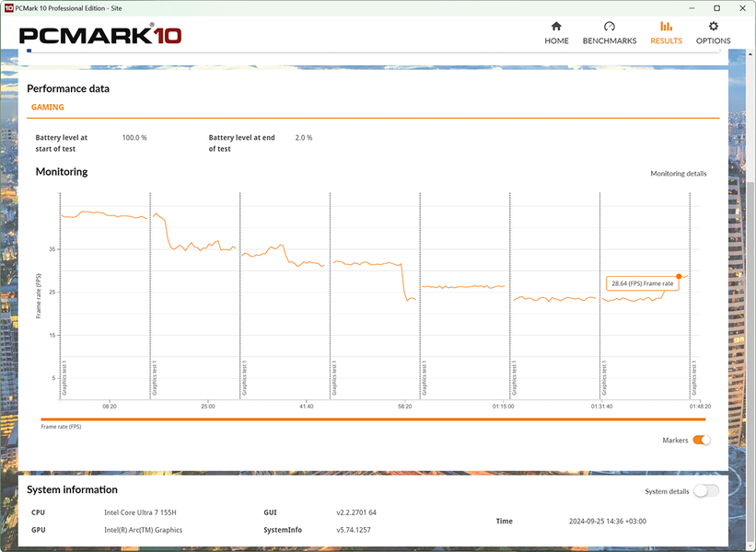The image size is (756, 552).
Task: Open Monitoring details link
Action: pyautogui.click(x=679, y=173)
